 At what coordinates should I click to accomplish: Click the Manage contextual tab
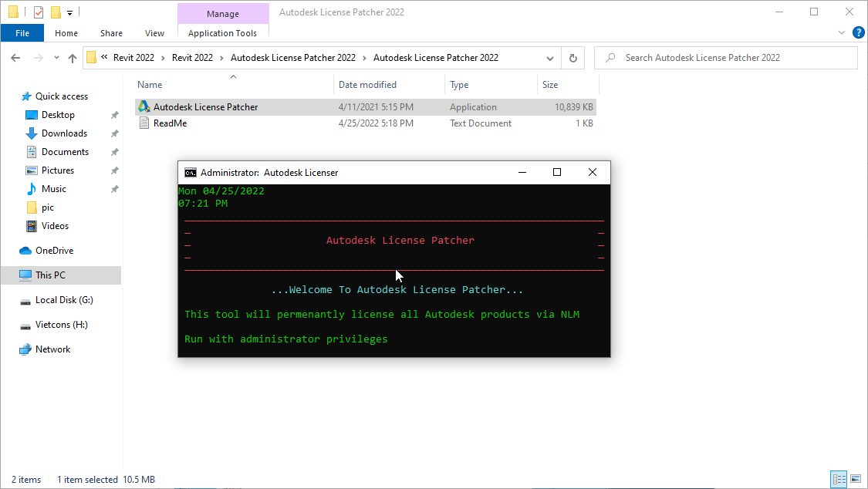click(223, 13)
